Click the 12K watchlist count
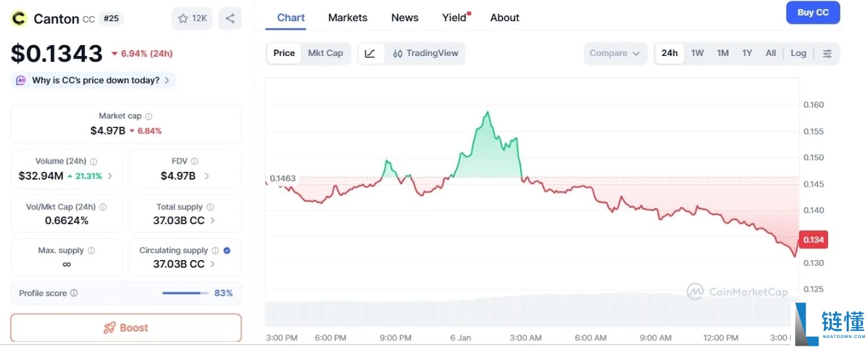This screenshot has width=868, height=347. 199,19
